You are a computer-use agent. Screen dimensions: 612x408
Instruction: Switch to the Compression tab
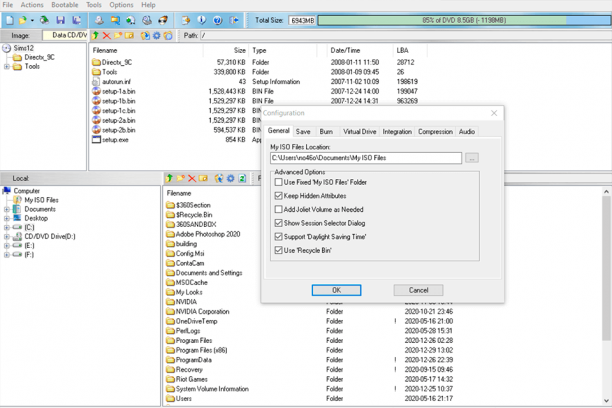point(435,132)
